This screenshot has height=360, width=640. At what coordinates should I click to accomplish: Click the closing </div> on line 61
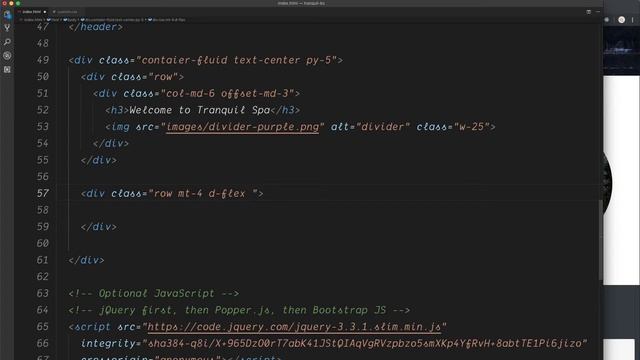point(87,260)
